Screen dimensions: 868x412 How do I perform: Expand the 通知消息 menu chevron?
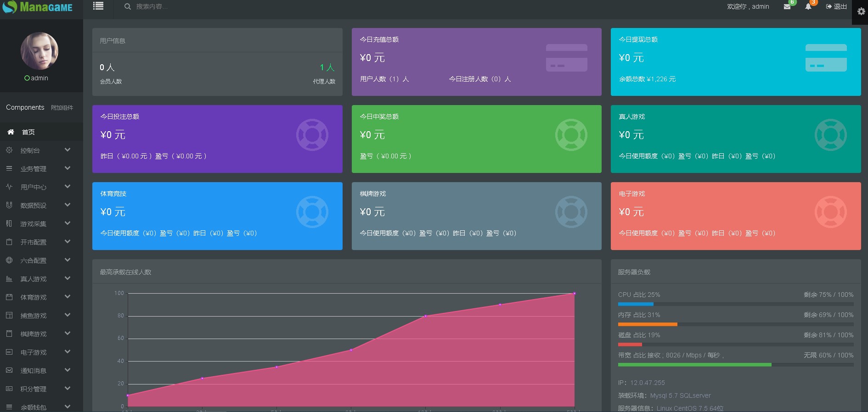[68, 370]
